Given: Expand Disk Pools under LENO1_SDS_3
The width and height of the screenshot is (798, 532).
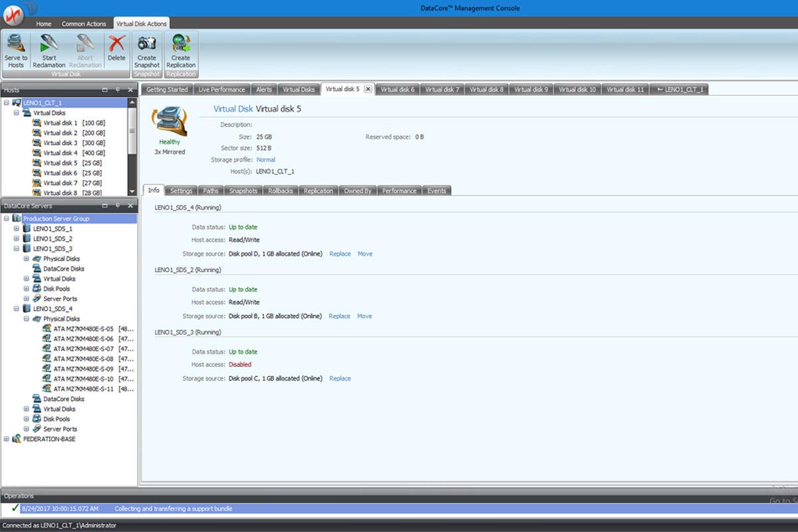Looking at the screenshot, I should [27, 289].
